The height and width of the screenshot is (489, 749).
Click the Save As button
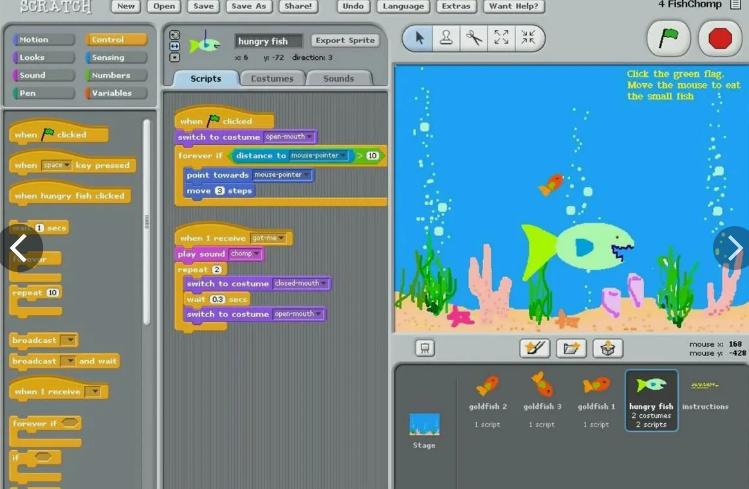point(248,6)
